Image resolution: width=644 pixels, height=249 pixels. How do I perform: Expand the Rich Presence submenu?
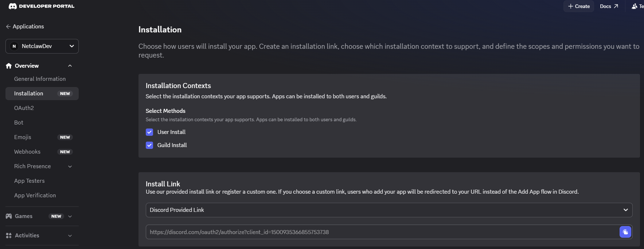pos(70,166)
